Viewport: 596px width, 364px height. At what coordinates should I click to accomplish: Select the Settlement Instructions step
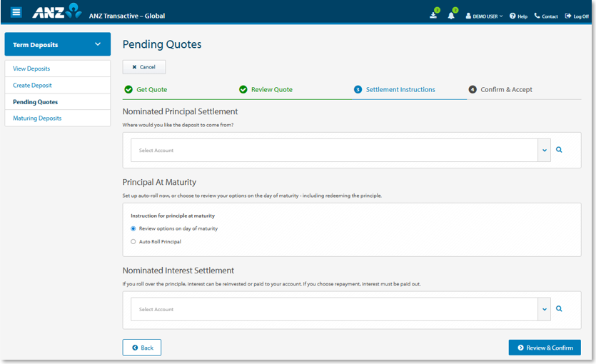pyautogui.click(x=395, y=89)
